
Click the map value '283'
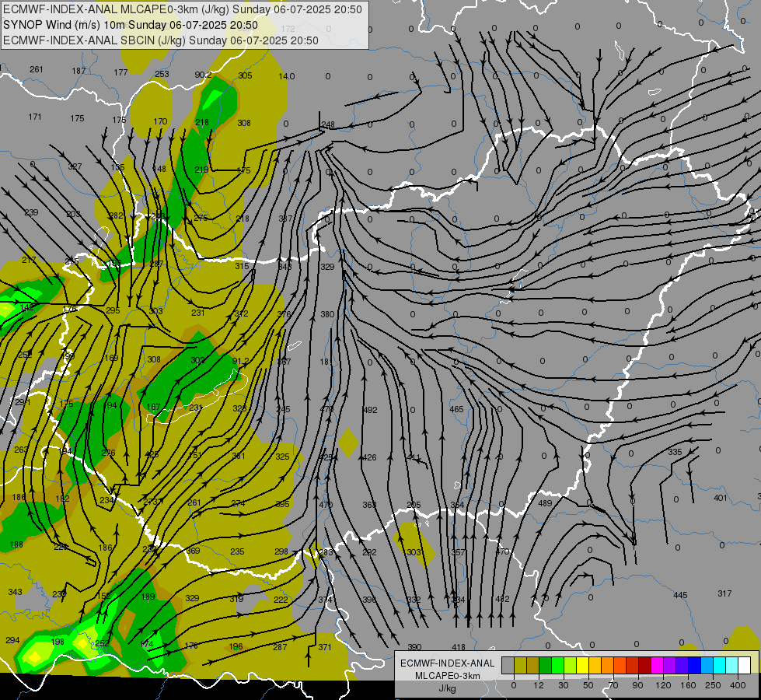(326, 552)
